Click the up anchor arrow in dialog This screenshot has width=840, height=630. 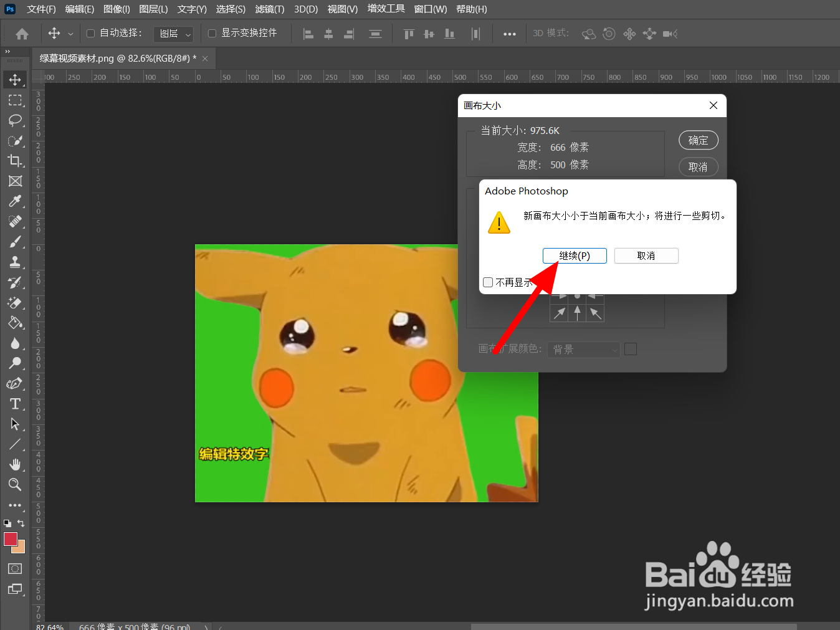[x=577, y=313]
